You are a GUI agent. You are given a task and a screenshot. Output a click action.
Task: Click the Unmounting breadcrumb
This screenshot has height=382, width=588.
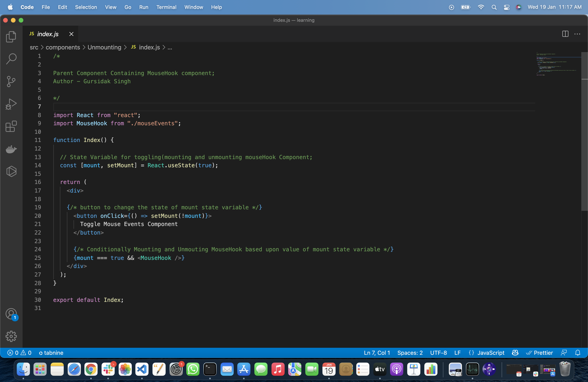click(x=104, y=47)
